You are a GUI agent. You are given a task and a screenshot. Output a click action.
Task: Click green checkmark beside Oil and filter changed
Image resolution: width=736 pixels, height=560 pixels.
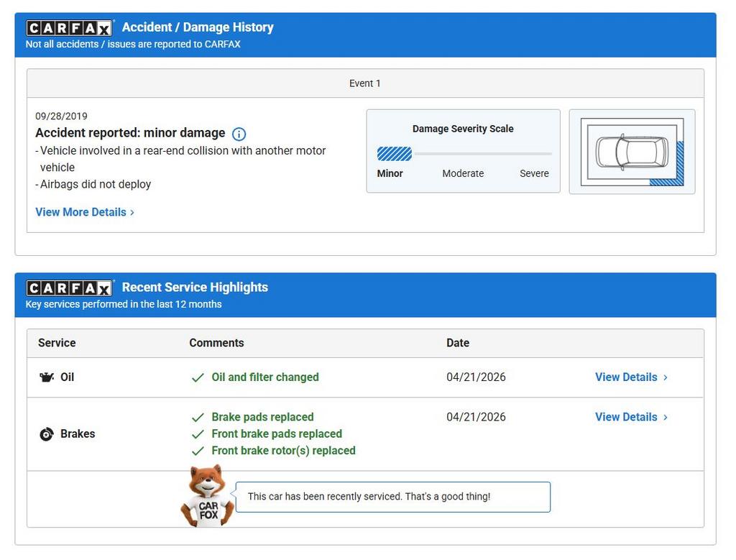click(198, 377)
